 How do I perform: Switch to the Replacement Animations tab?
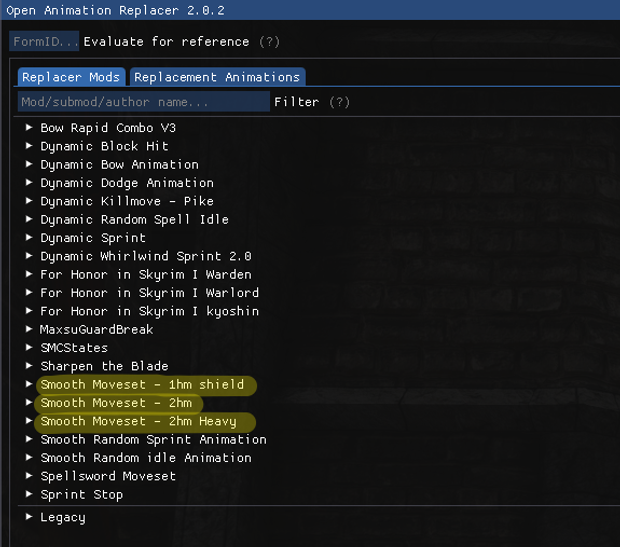pyautogui.click(x=217, y=77)
